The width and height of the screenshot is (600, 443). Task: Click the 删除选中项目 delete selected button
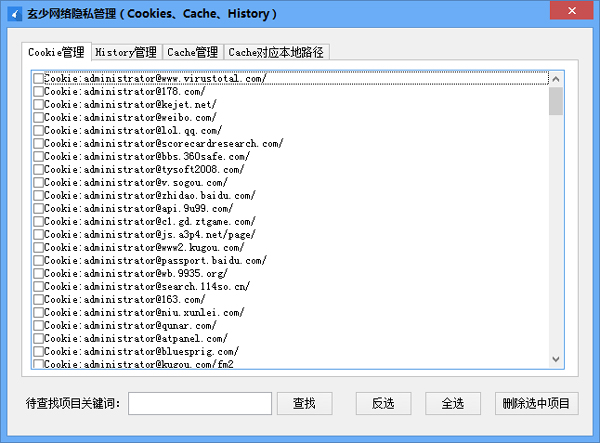click(536, 403)
